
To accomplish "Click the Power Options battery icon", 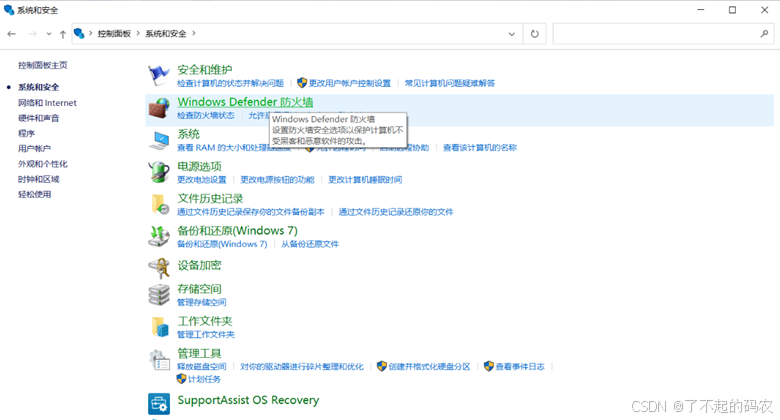I will click(159, 172).
